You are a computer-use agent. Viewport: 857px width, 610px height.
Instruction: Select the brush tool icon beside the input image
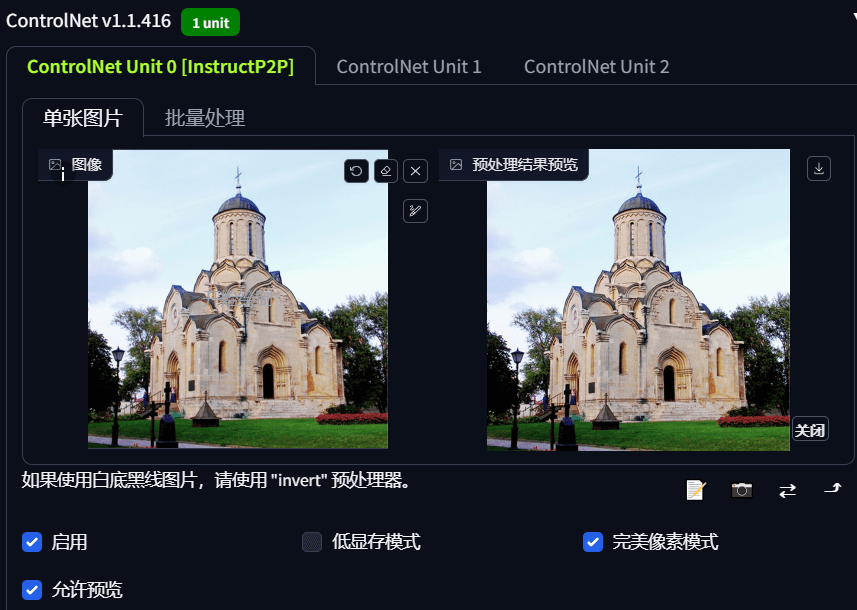click(x=416, y=210)
